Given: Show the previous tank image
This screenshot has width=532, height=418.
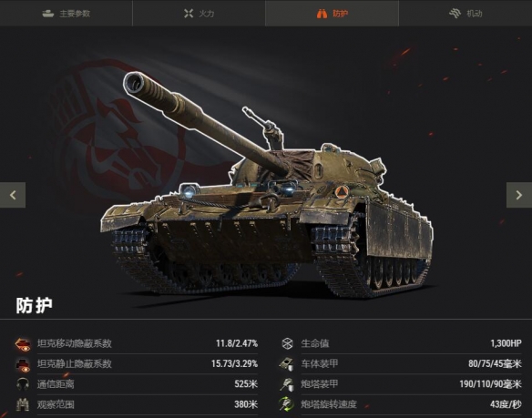Looking at the screenshot, I should [13, 195].
